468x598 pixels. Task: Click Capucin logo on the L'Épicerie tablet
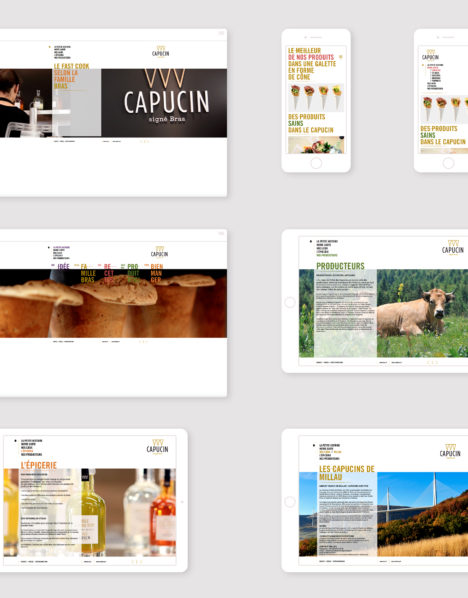pos(157,447)
